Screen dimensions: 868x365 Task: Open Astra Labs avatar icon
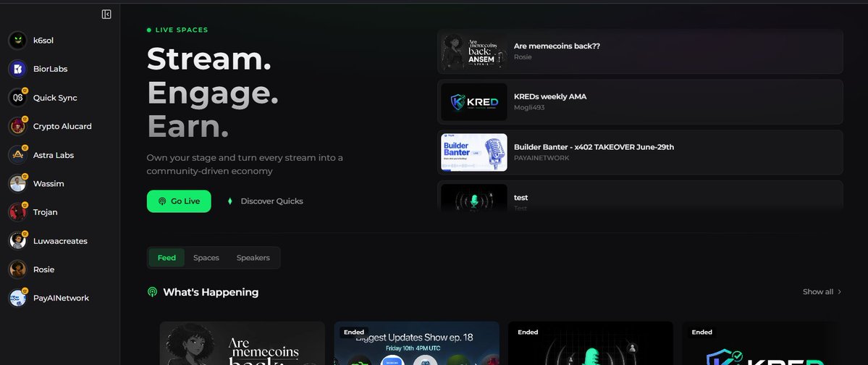point(17,155)
